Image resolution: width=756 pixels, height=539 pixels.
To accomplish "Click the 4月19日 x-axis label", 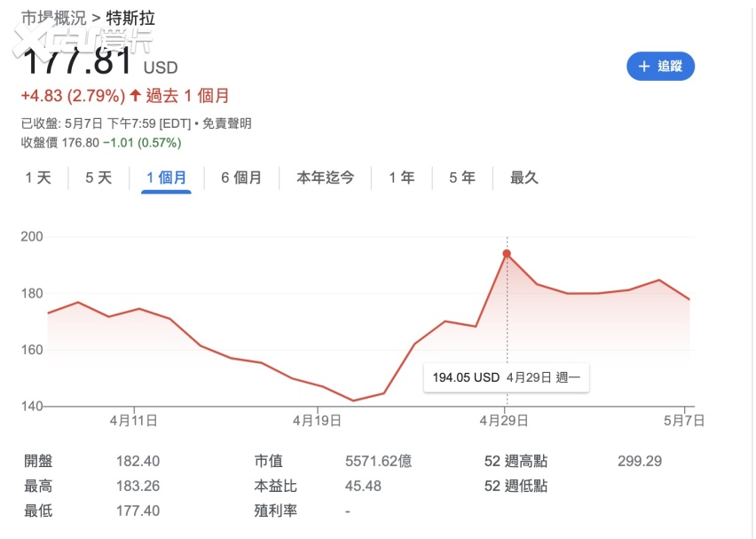I will 317,420.
